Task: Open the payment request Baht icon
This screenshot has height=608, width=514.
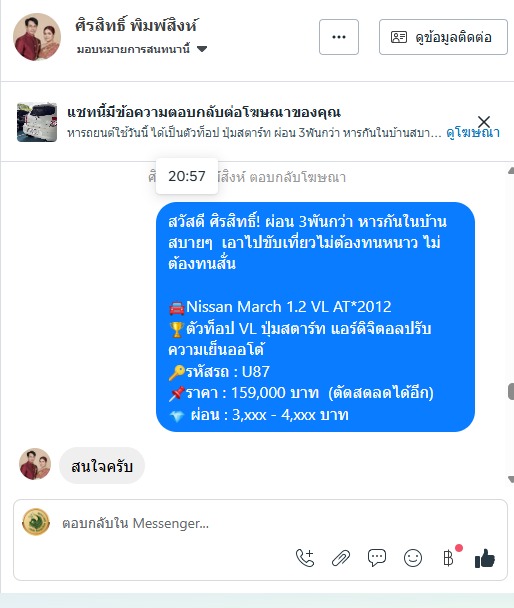Action: pos(448,558)
